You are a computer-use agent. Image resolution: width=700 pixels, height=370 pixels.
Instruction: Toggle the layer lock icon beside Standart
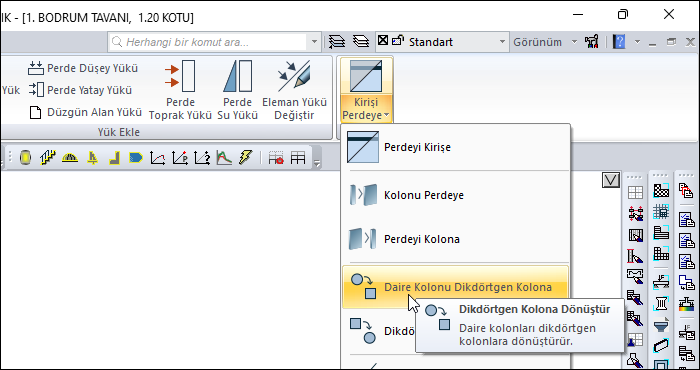[397, 41]
